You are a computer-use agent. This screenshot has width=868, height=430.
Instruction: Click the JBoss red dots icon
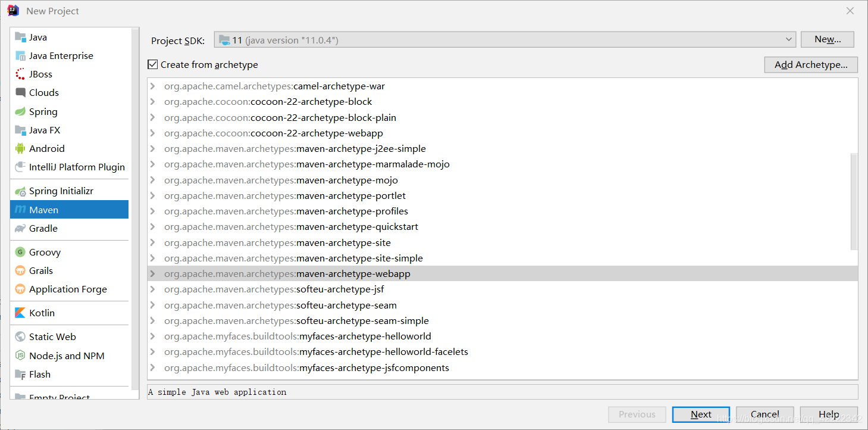point(20,74)
